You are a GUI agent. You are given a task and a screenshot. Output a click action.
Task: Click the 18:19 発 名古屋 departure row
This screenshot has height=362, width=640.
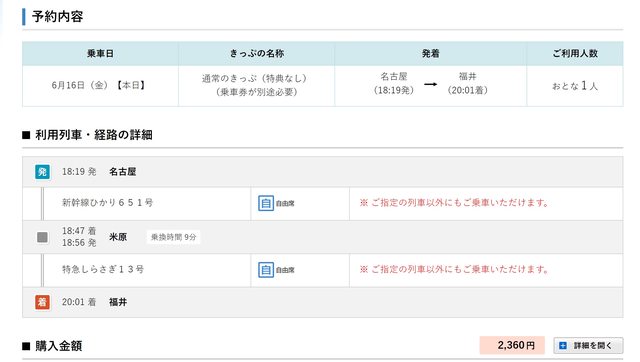pyautogui.click(x=323, y=172)
